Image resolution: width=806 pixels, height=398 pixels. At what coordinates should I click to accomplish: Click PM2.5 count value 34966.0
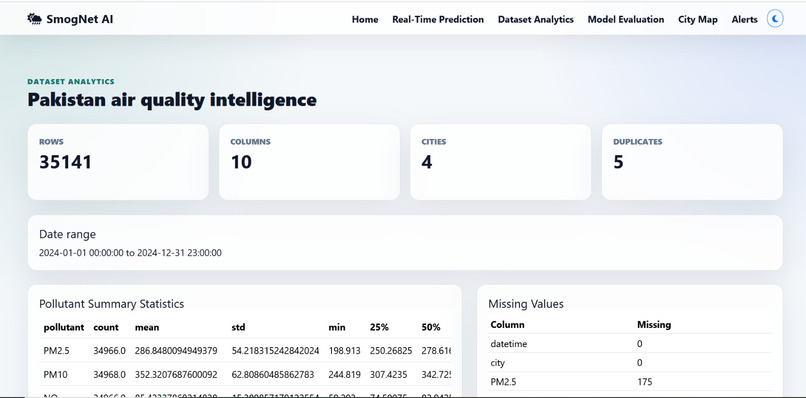click(109, 351)
